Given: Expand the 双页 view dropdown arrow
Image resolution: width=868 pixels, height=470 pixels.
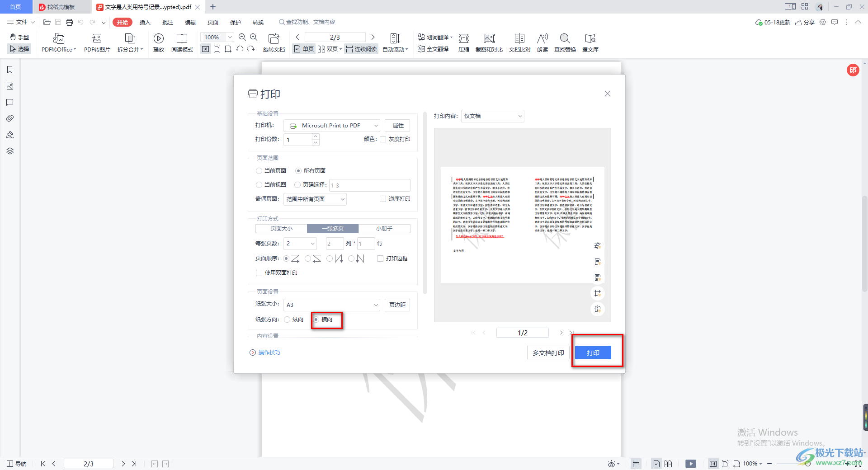Looking at the screenshot, I should click(x=340, y=49).
